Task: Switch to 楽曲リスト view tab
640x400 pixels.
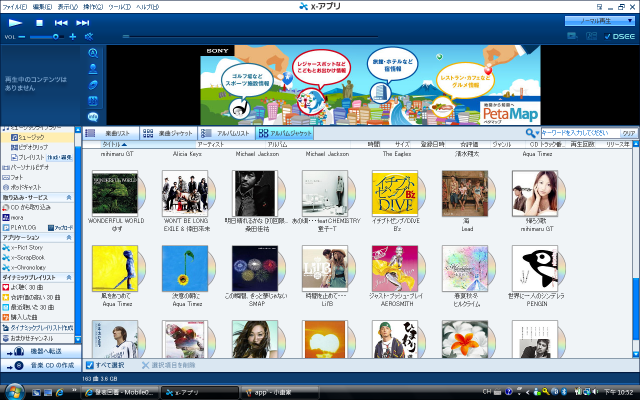Action: [x=111, y=133]
